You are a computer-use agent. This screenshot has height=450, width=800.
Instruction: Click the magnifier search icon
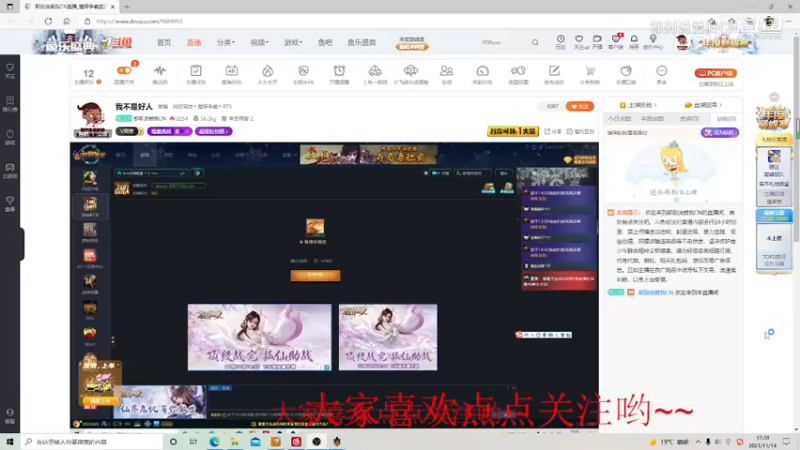[x=535, y=42]
